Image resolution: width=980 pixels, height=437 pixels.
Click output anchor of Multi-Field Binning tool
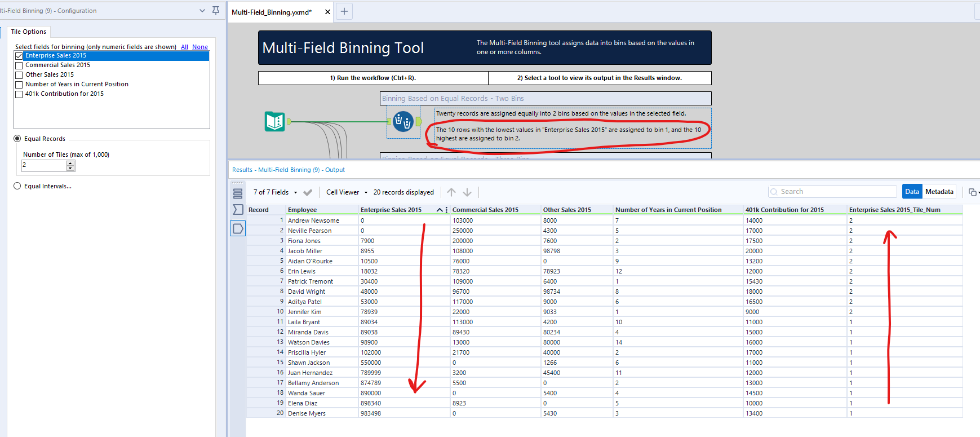[x=419, y=121]
